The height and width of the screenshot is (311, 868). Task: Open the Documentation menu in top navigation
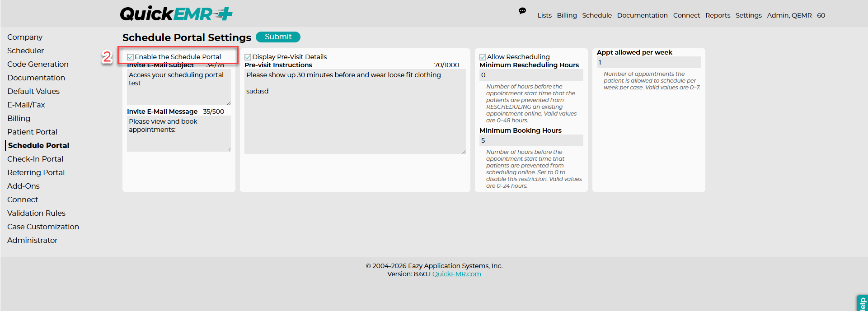[x=642, y=15]
